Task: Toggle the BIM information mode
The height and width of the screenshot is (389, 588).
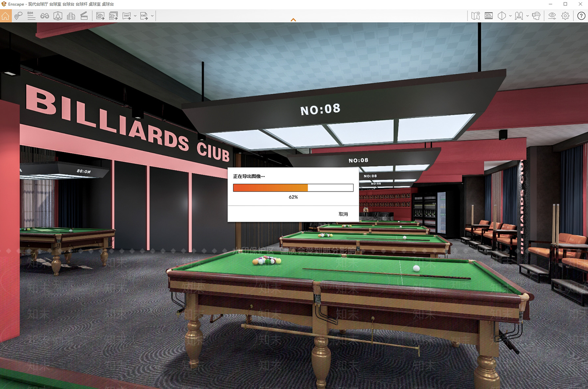Action: [31, 16]
